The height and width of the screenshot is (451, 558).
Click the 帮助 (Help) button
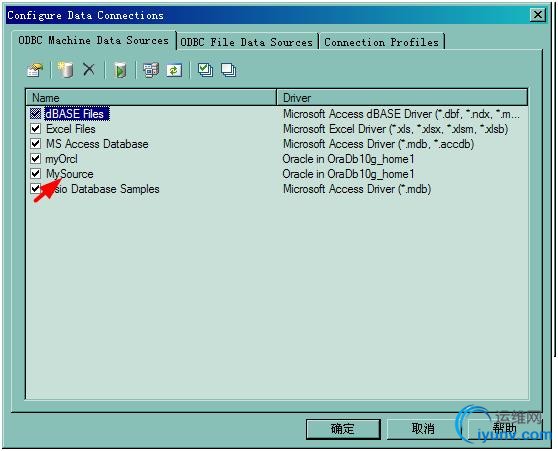point(505,428)
